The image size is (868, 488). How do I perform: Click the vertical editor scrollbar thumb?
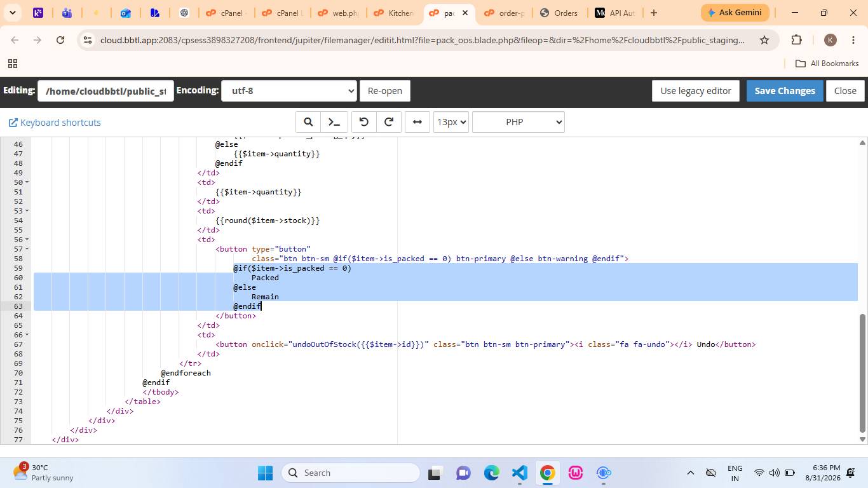click(862, 373)
